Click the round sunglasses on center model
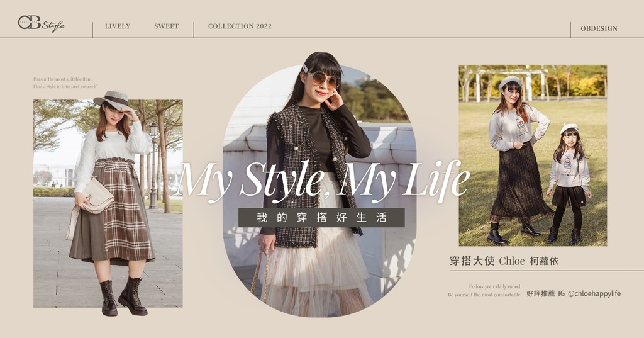This screenshot has width=644, height=338. click(x=324, y=79)
